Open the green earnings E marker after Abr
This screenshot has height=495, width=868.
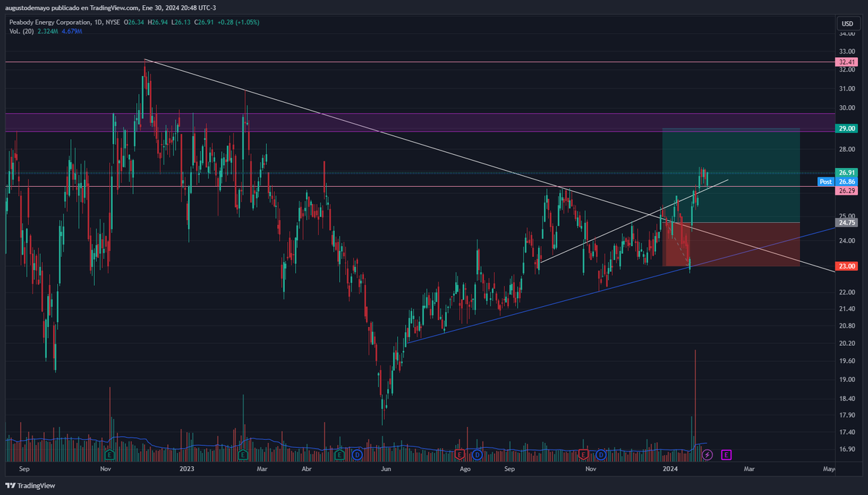(x=339, y=454)
